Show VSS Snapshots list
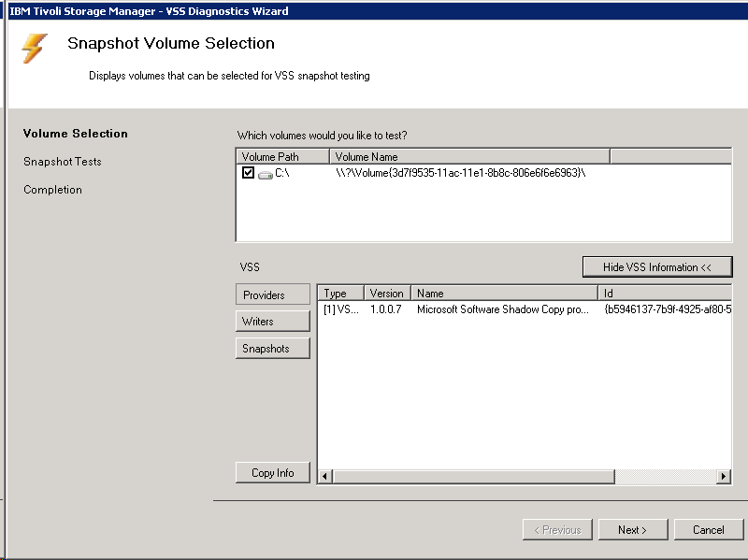The height and width of the screenshot is (560, 748). 272,349
